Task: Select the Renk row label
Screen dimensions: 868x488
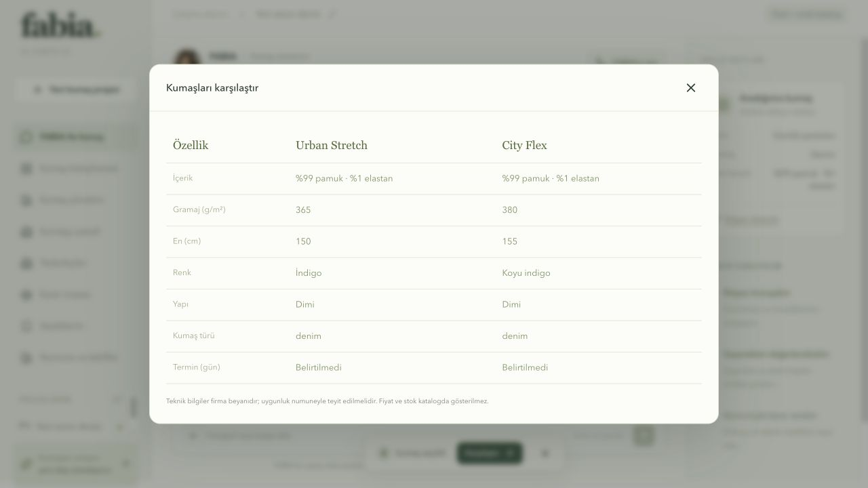Action: pos(182,272)
